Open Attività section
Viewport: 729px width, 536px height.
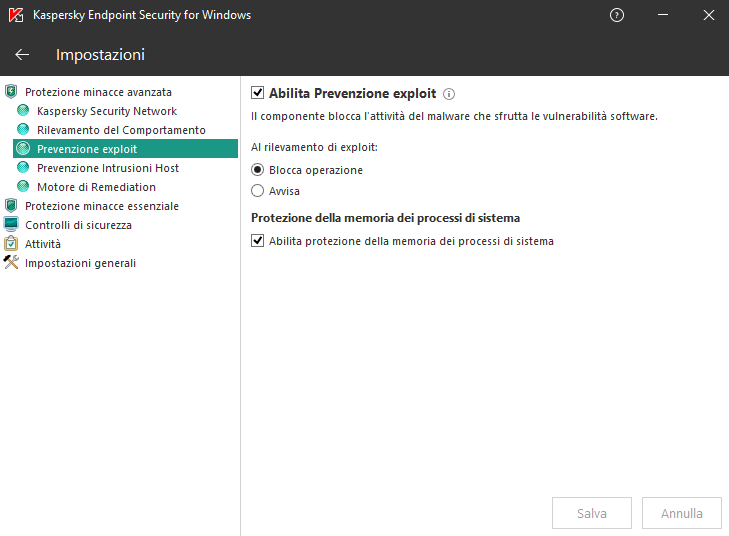[x=43, y=244]
